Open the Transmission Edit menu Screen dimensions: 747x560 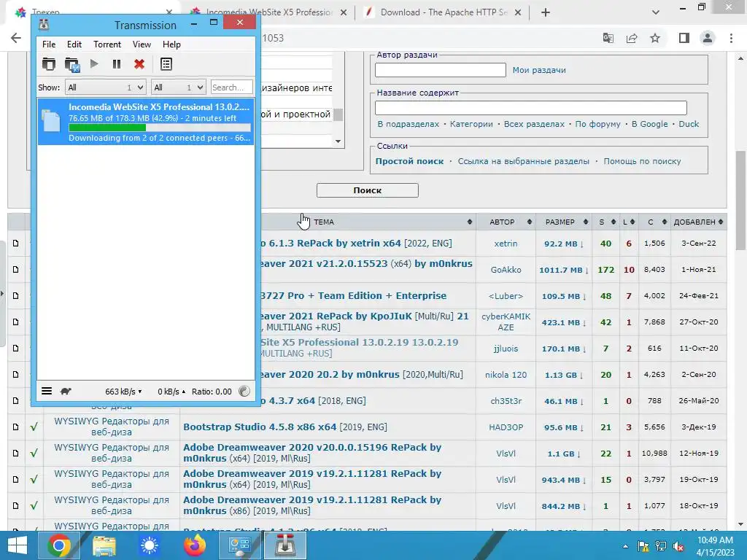point(74,44)
